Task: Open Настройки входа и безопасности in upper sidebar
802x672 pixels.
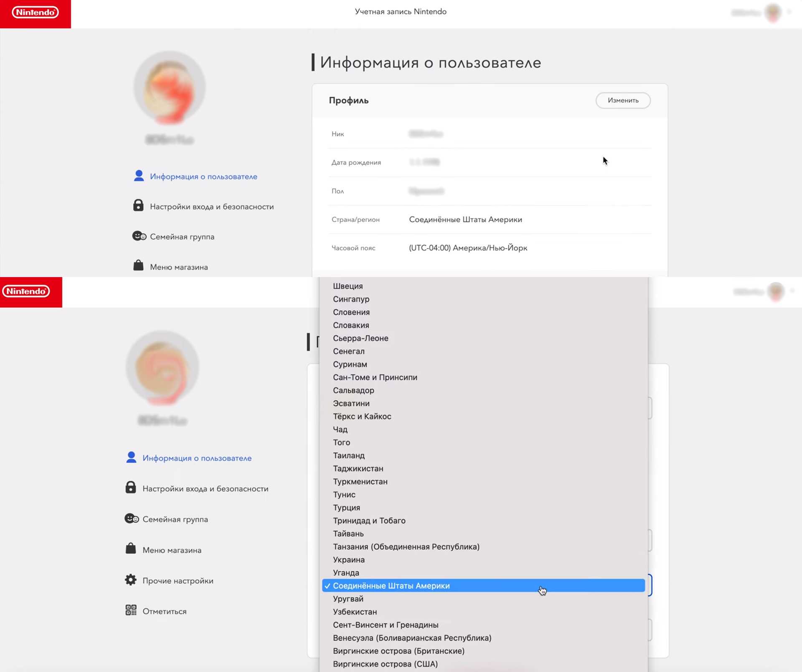Action: [211, 206]
